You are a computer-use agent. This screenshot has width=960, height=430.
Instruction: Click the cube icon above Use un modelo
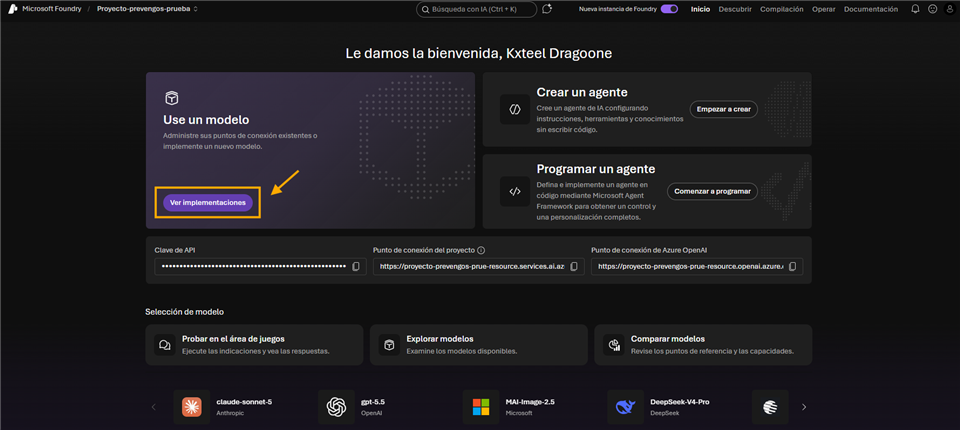click(x=171, y=98)
